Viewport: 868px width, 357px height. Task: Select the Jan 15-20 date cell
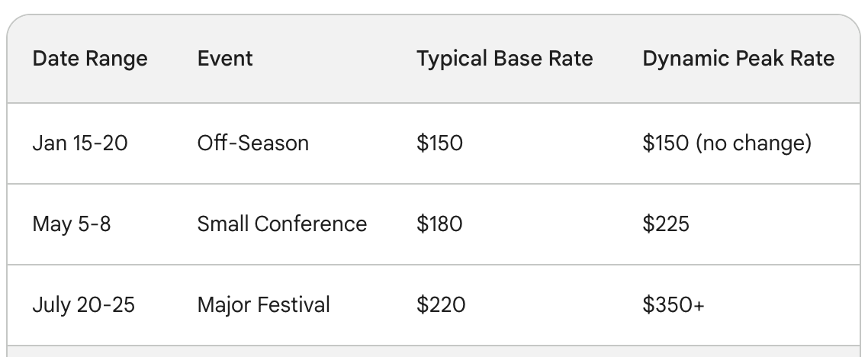(x=80, y=143)
